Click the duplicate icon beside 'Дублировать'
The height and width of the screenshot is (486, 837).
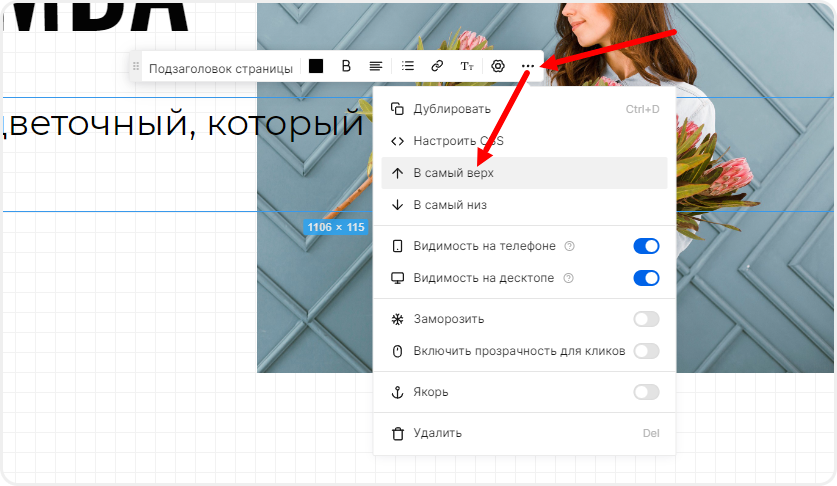click(397, 109)
